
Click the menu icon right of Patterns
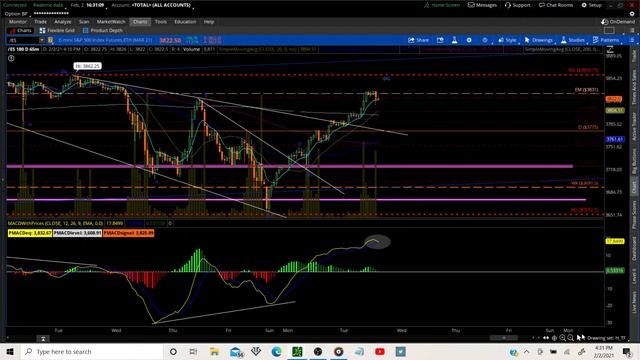[631, 40]
